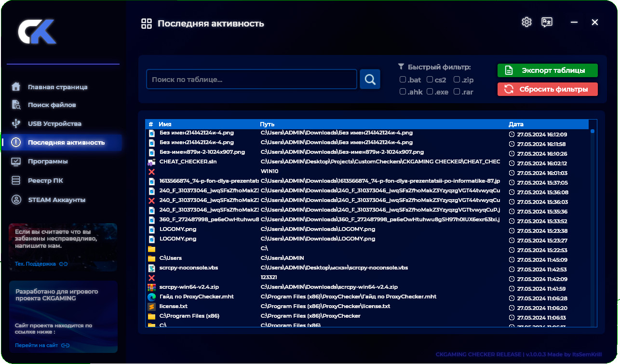
Task: Enable the .bat quick filter checkbox
Action: (x=403, y=80)
